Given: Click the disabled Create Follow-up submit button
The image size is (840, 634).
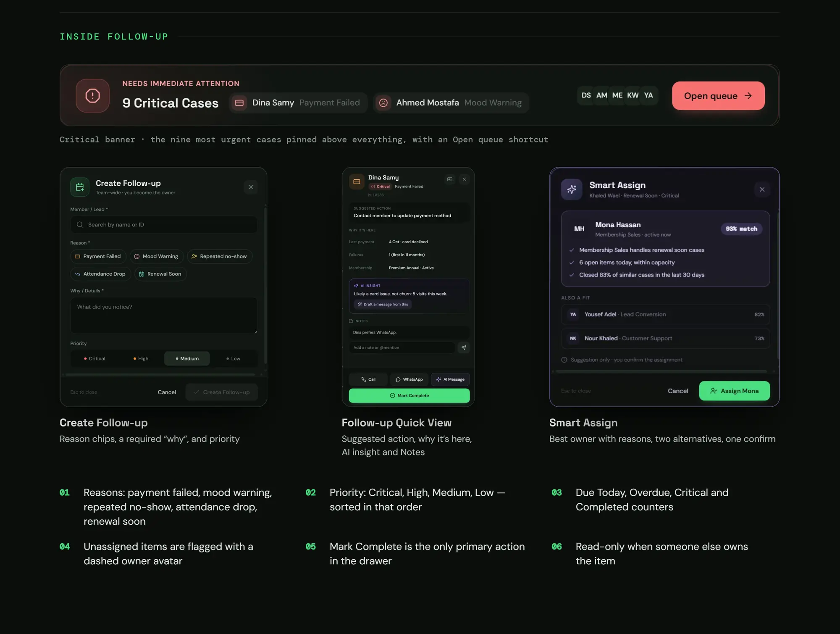Looking at the screenshot, I should point(222,392).
